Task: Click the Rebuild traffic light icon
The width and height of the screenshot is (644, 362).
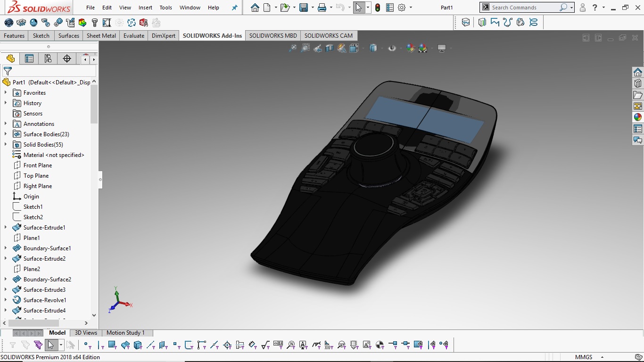Action: (378, 8)
